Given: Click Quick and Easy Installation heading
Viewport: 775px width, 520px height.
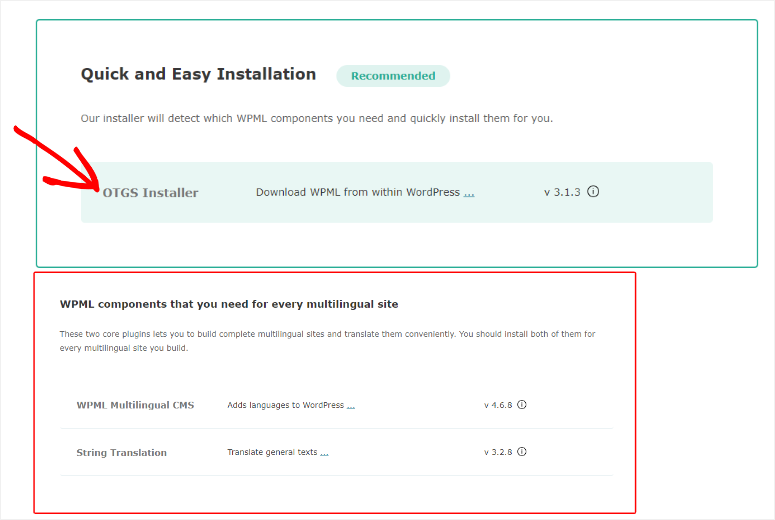Looking at the screenshot, I should 198,74.
